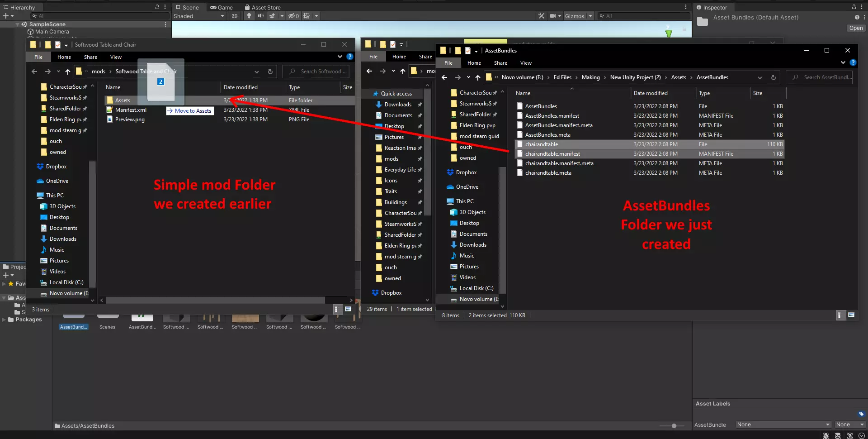Click Back arrow in AssetBundles window
This screenshot has height=439, width=868.
[x=444, y=77]
